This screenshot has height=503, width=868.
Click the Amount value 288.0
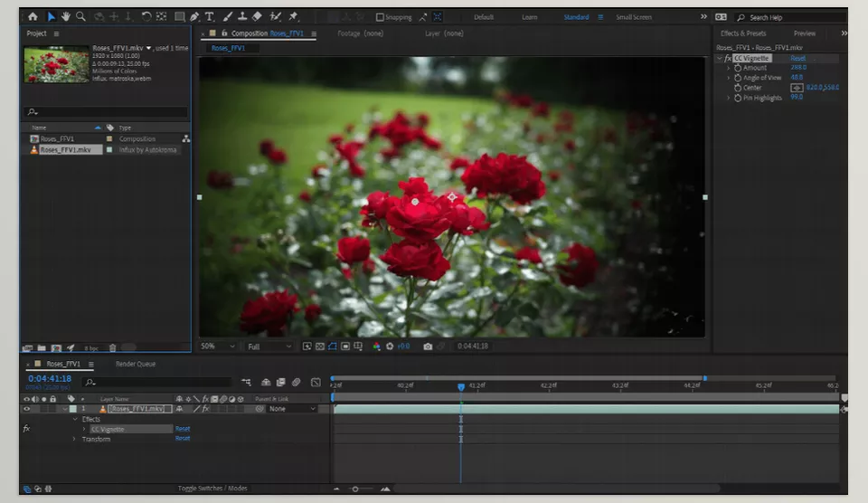point(798,68)
